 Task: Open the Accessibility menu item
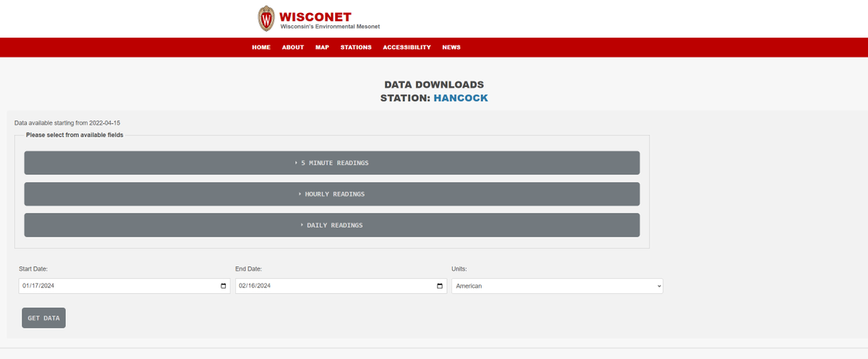407,48
